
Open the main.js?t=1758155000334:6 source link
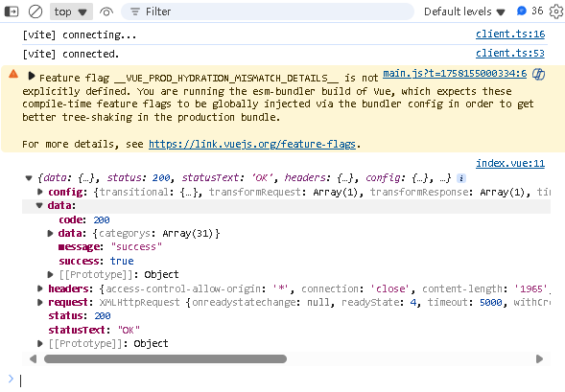(455, 74)
